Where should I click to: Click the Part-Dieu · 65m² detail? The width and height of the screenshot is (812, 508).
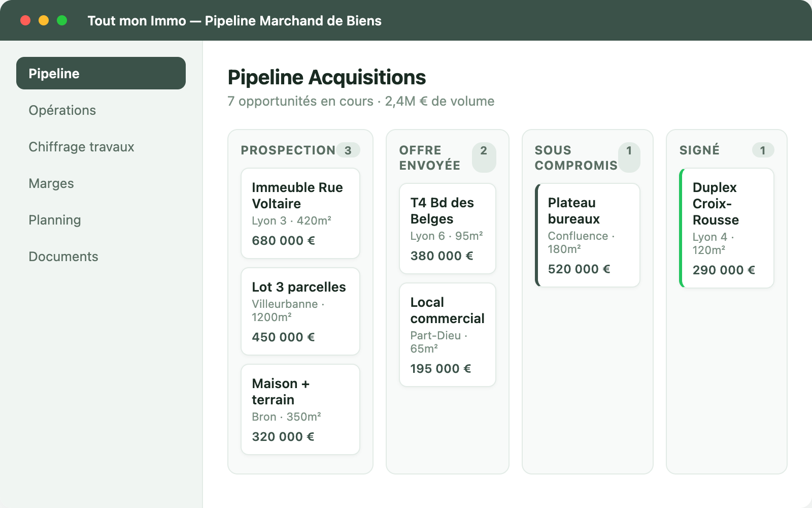(x=439, y=342)
